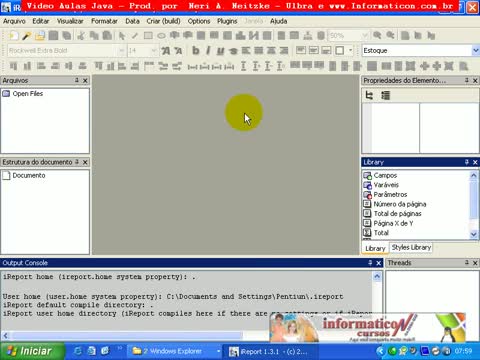Select the Library tab
480x360 pixels.
(x=375, y=248)
